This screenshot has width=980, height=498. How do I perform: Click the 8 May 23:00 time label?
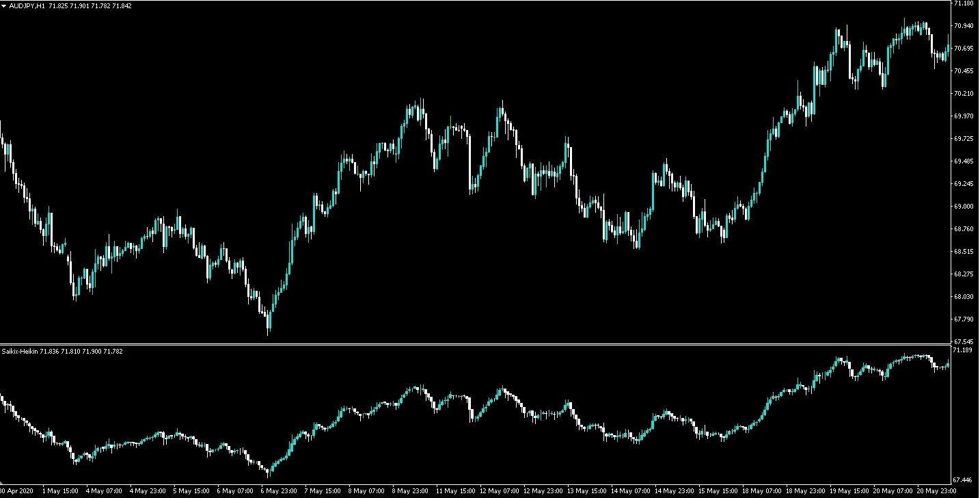(x=409, y=491)
